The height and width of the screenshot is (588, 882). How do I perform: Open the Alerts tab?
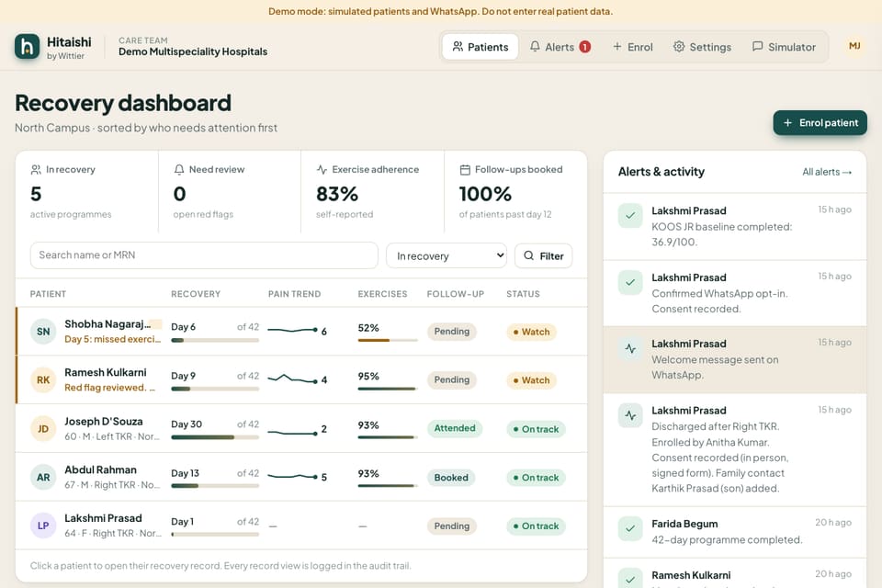[560, 47]
